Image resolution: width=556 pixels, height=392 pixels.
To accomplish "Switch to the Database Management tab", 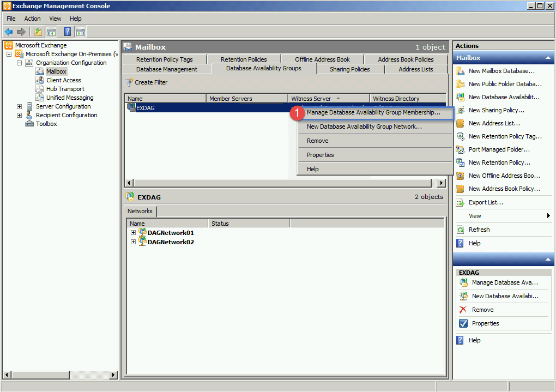I will click(167, 69).
